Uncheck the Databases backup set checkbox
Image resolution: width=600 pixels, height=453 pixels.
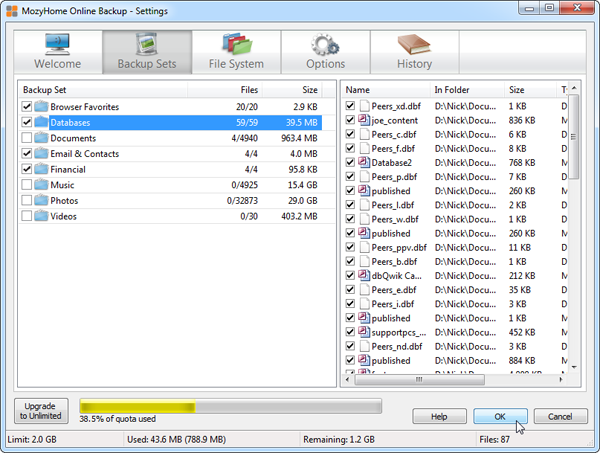(27, 122)
